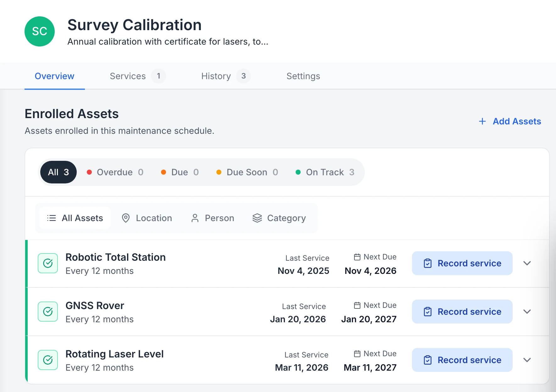Filter assets by Due status

click(180, 172)
